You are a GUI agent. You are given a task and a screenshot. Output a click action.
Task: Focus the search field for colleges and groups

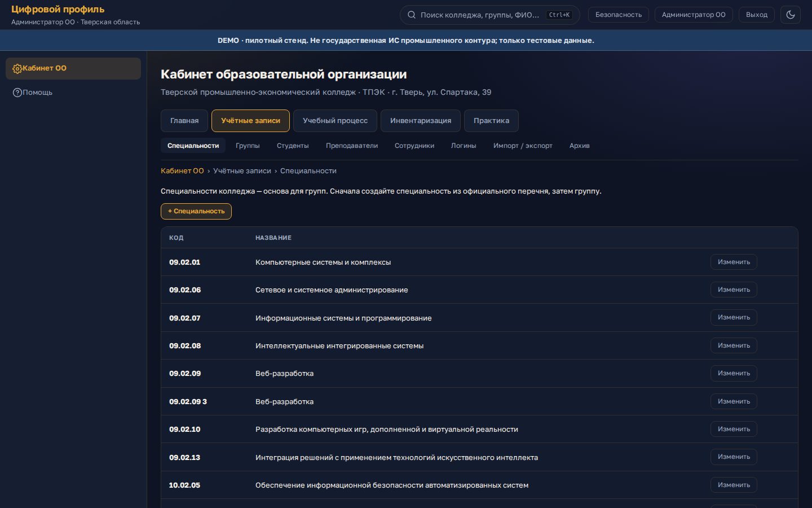(x=489, y=15)
